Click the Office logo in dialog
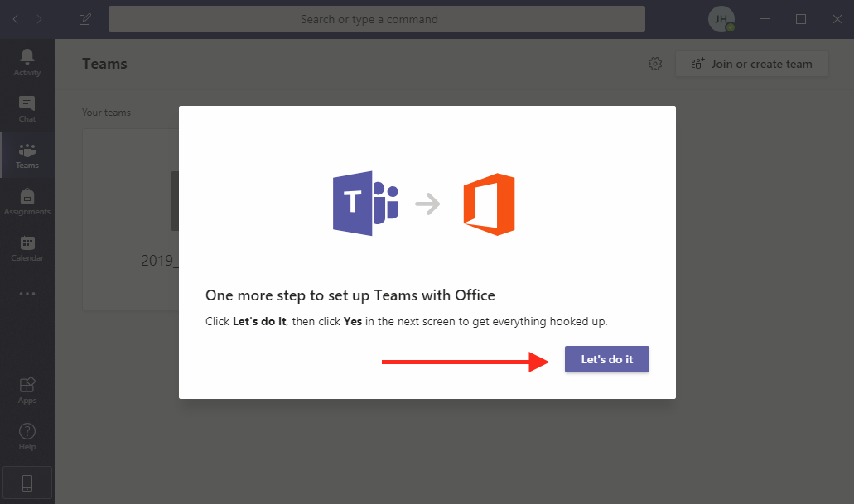The height and width of the screenshot is (504, 854). click(x=490, y=204)
